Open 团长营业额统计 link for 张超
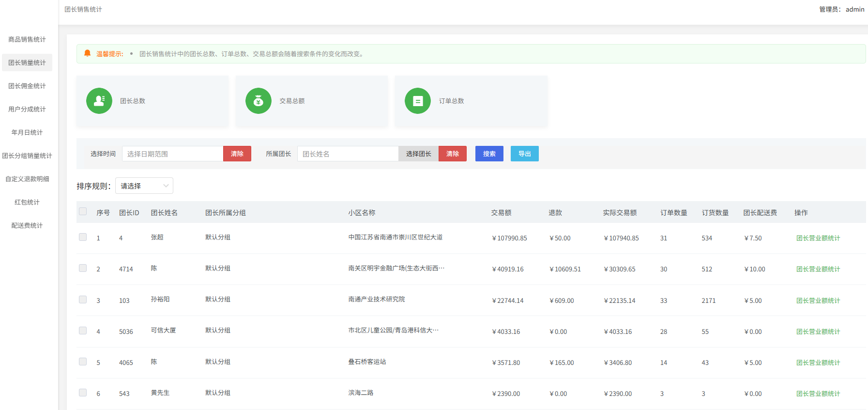Image resolution: width=868 pixels, height=410 pixels. [818, 238]
